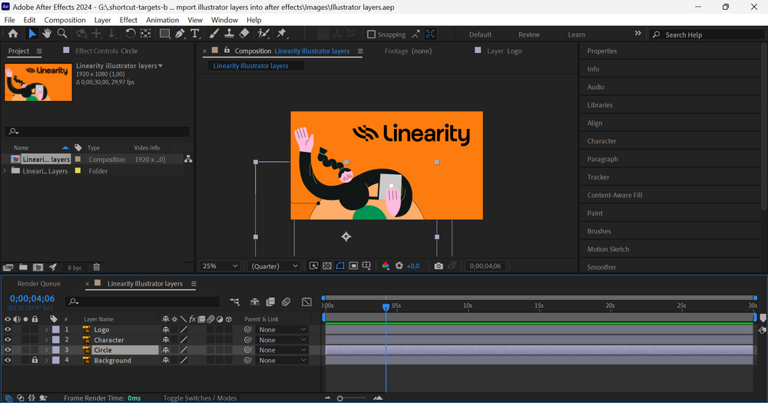Select the Pan Behind anchor point tool
The image size is (768, 403).
[145, 34]
